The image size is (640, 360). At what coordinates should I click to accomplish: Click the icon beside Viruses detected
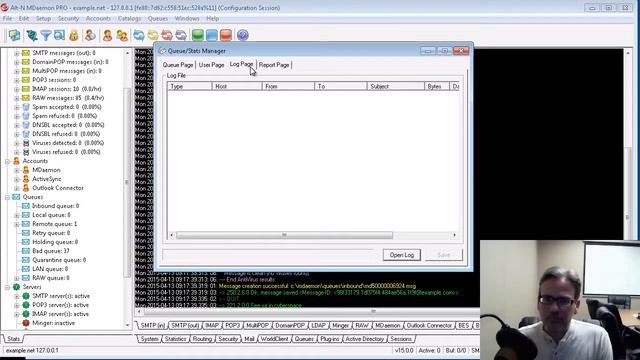26,143
